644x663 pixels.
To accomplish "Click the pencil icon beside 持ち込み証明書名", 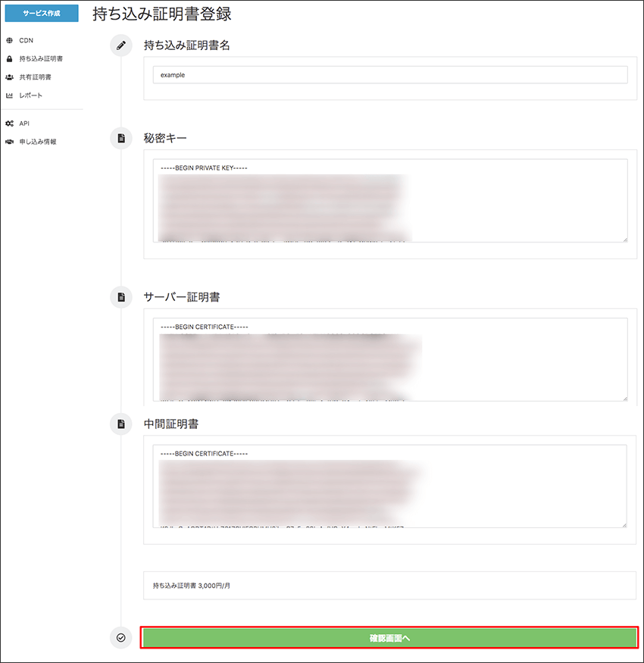I will pos(120,45).
